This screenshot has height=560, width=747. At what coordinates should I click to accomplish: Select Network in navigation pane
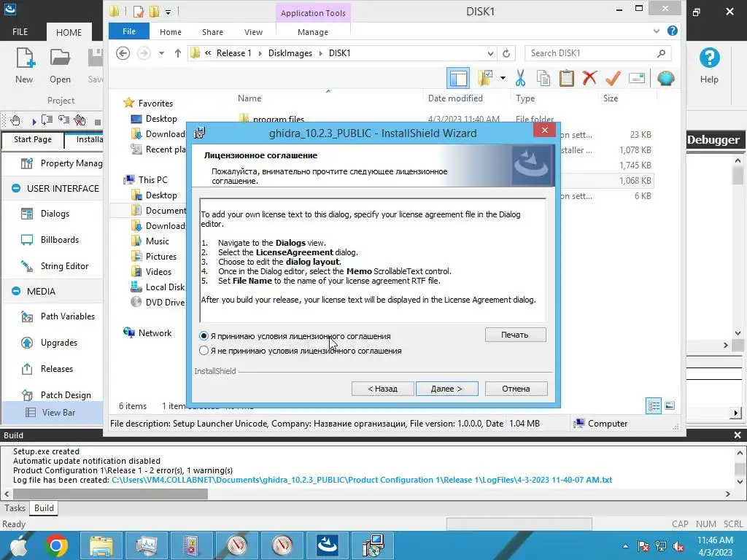point(155,332)
